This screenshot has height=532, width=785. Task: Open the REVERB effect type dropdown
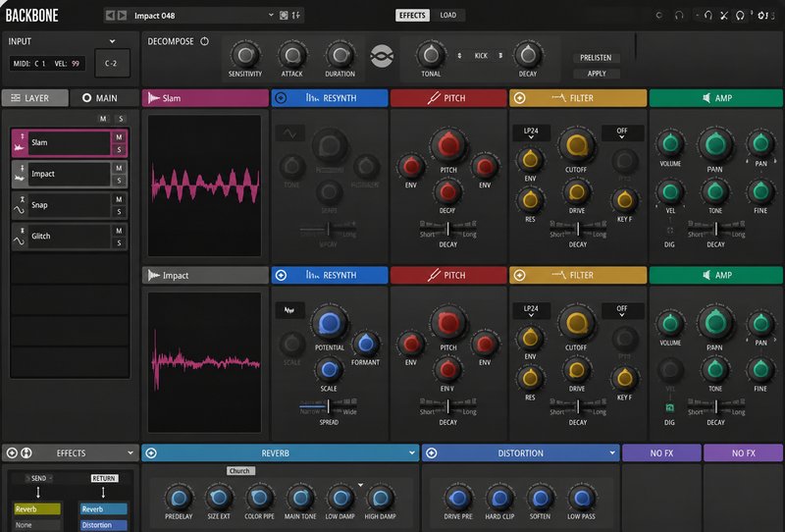pyautogui.click(x=411, y=452)
